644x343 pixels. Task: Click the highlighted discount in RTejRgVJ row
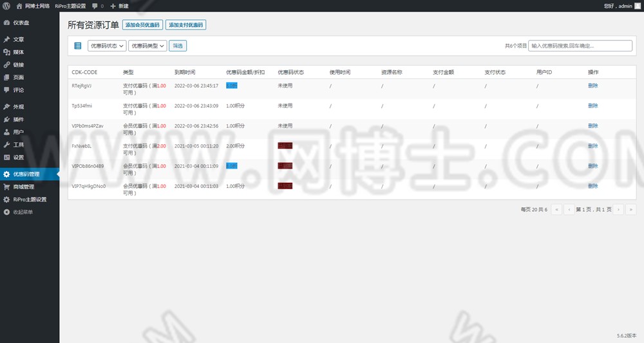click(x=232, y=86)
